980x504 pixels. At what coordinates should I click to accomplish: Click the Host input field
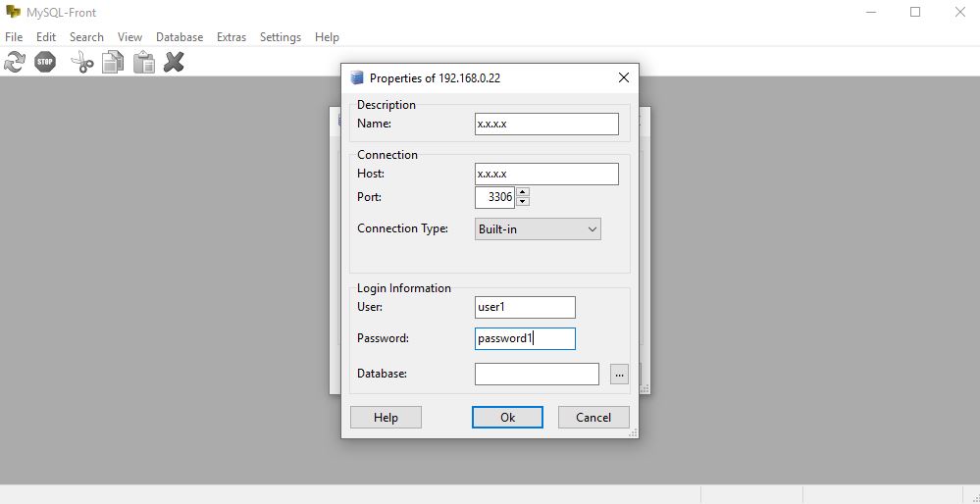pos(546,175)
